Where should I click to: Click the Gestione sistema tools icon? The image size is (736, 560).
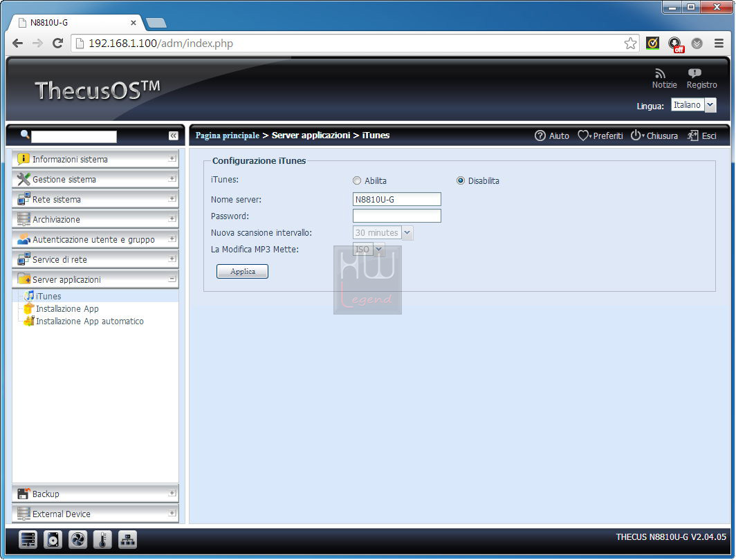click(x=23, y=179)
